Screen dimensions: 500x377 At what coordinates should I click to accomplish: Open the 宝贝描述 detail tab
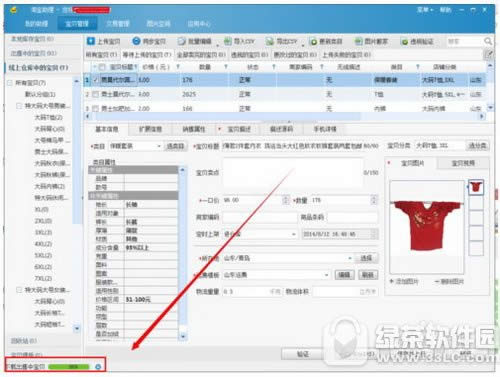pos(239,129)
